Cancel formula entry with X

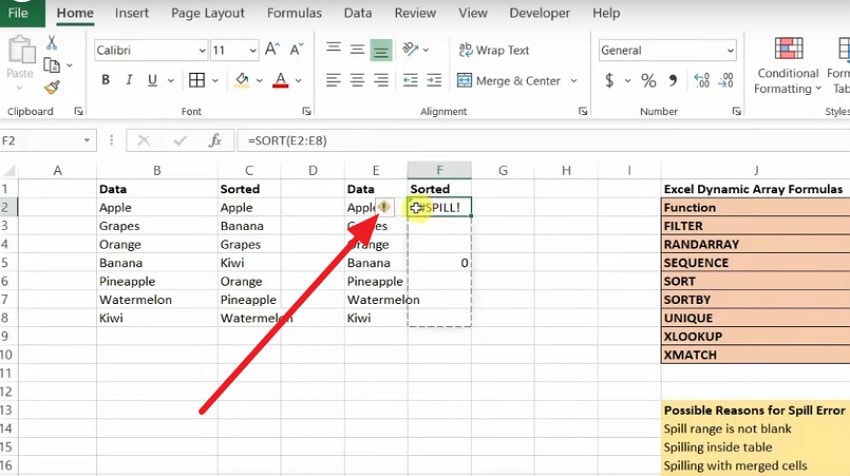(144, 141)
